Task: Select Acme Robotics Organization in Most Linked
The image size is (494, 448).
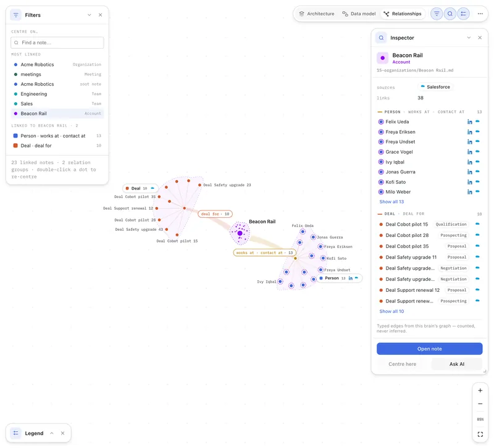Action: [57, 65]
